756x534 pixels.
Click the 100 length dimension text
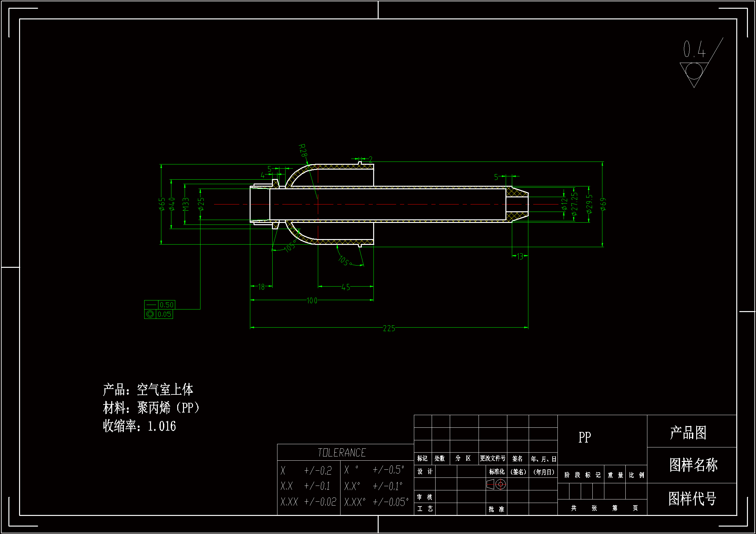click(312, 301)
